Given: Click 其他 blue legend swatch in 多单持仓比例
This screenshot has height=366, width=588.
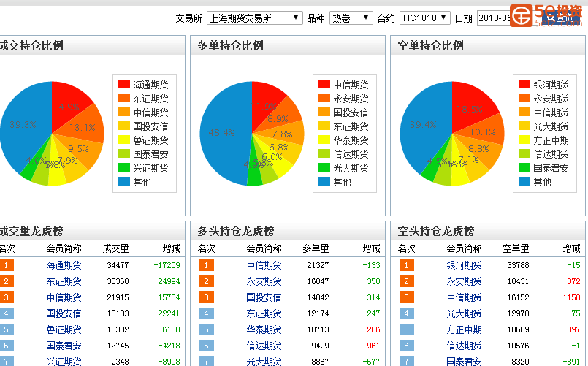Looking at the screenshot, I should (324, 181).
